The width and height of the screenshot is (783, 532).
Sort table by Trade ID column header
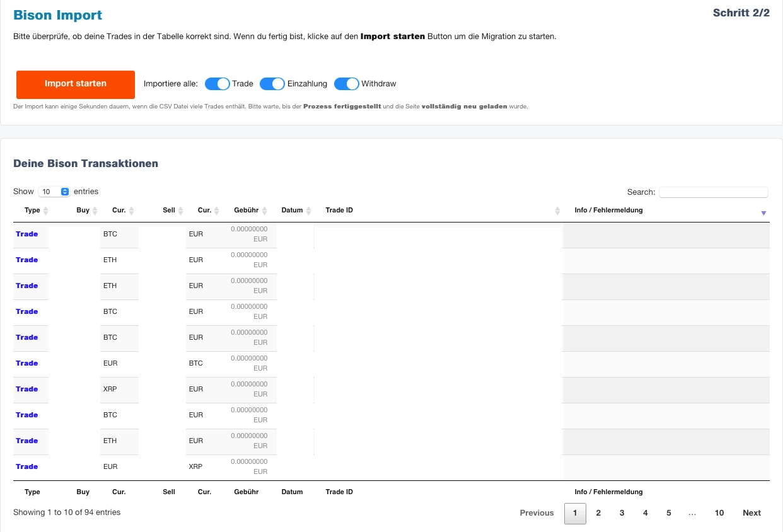click(x=339, y=211)
